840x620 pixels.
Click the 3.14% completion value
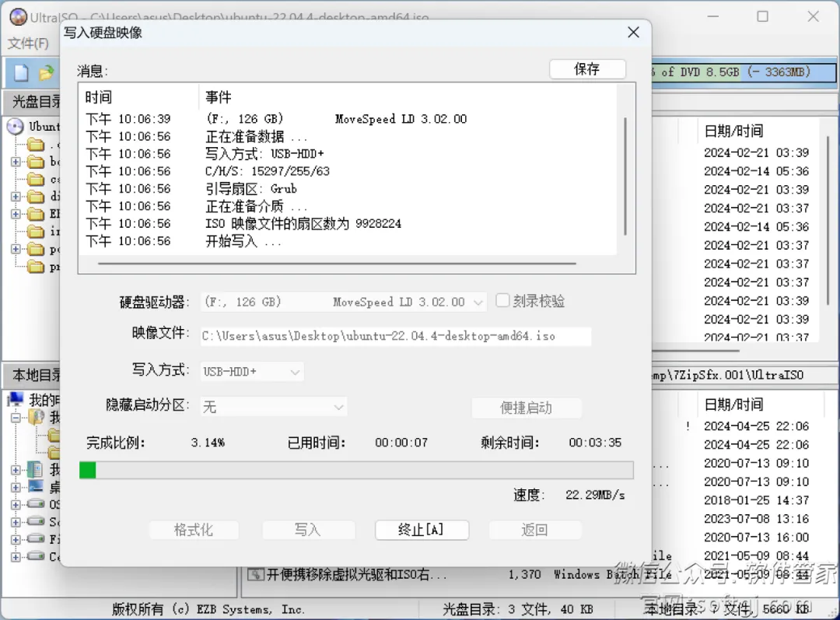(x=208, y=443)
